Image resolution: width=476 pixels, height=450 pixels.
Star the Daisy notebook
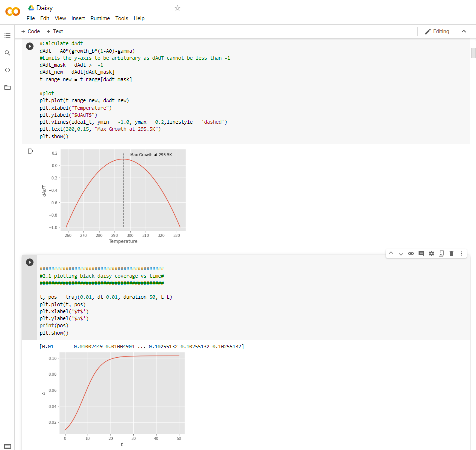(178, 8)
